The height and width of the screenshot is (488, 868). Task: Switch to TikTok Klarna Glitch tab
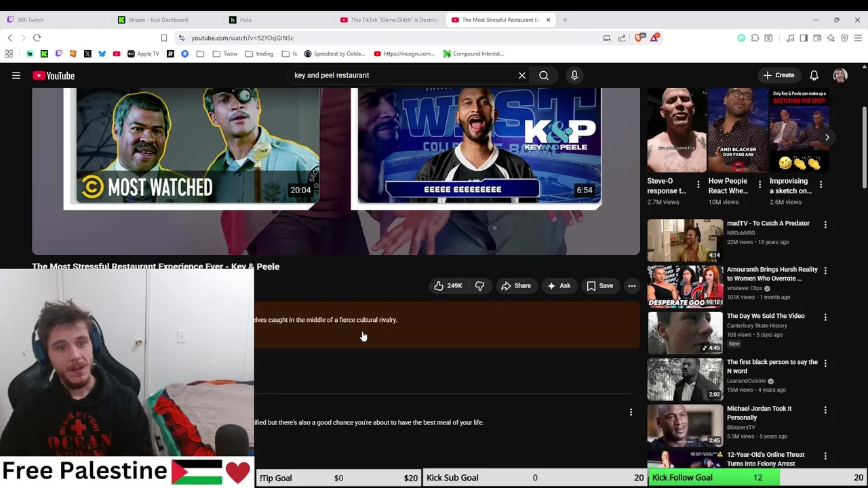tap(390, 20)
